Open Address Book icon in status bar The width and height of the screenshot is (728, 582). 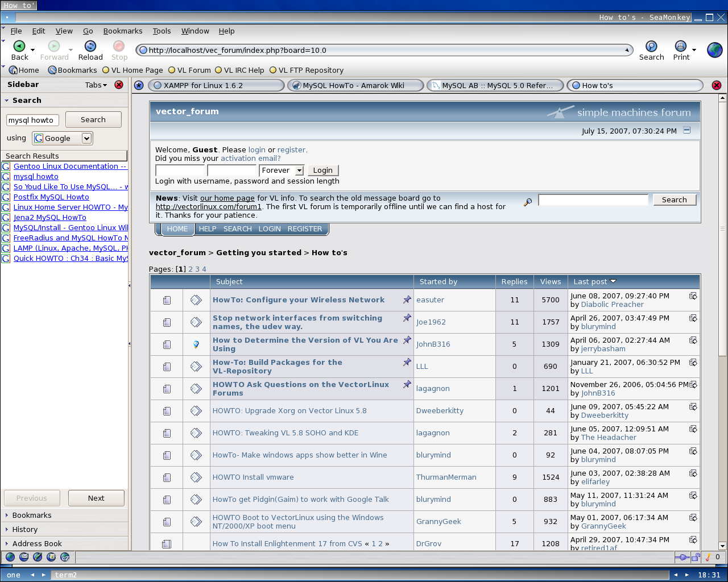point(51,557)
